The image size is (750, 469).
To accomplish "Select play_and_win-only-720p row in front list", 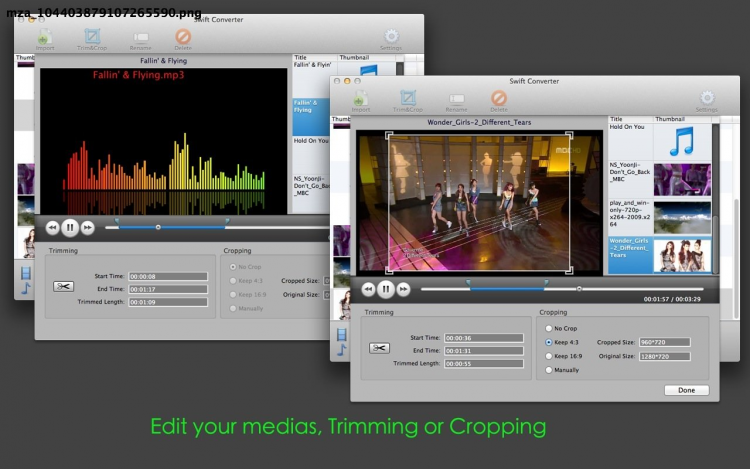I will click(660, 217).
